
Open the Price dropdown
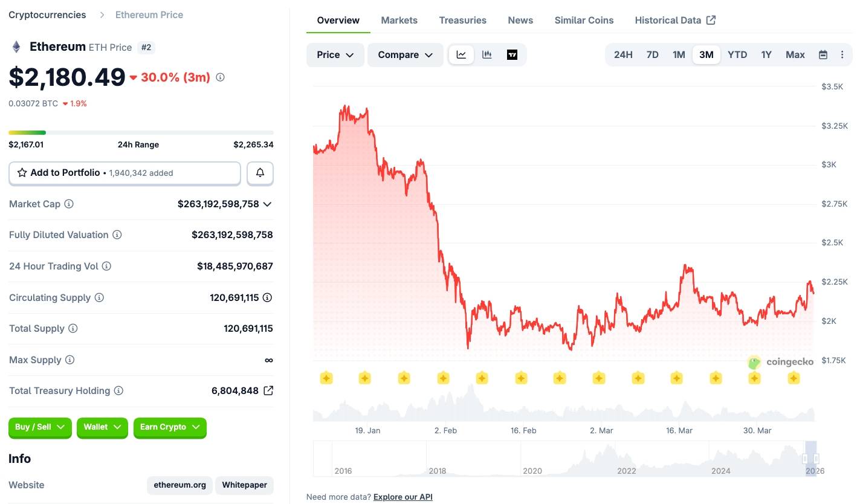pyautogui.click(x=335, y=55)
